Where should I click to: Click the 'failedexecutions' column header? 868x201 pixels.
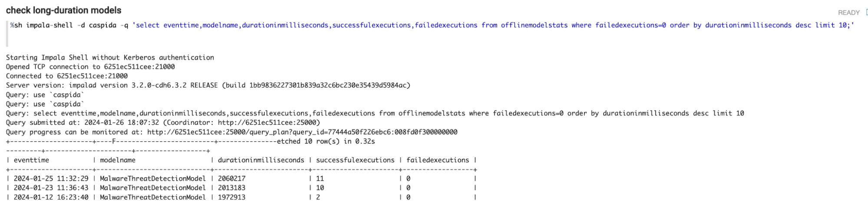click(x=438, y=160)
